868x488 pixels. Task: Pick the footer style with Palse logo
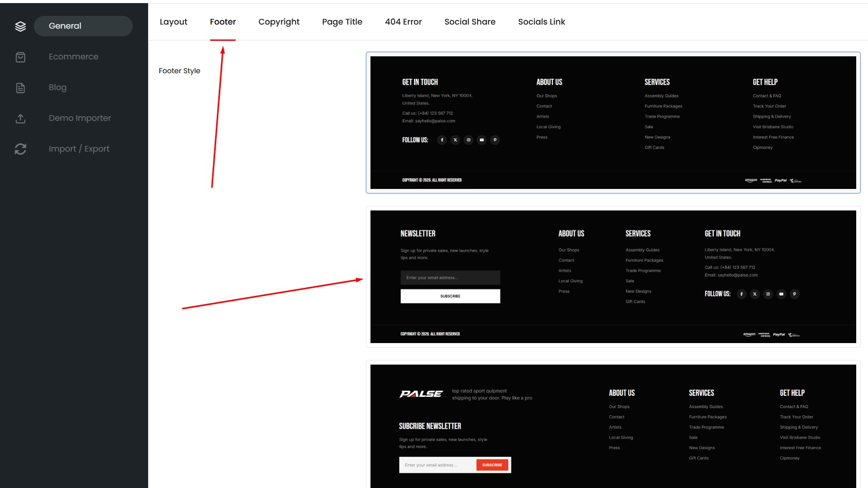point(613,425)
